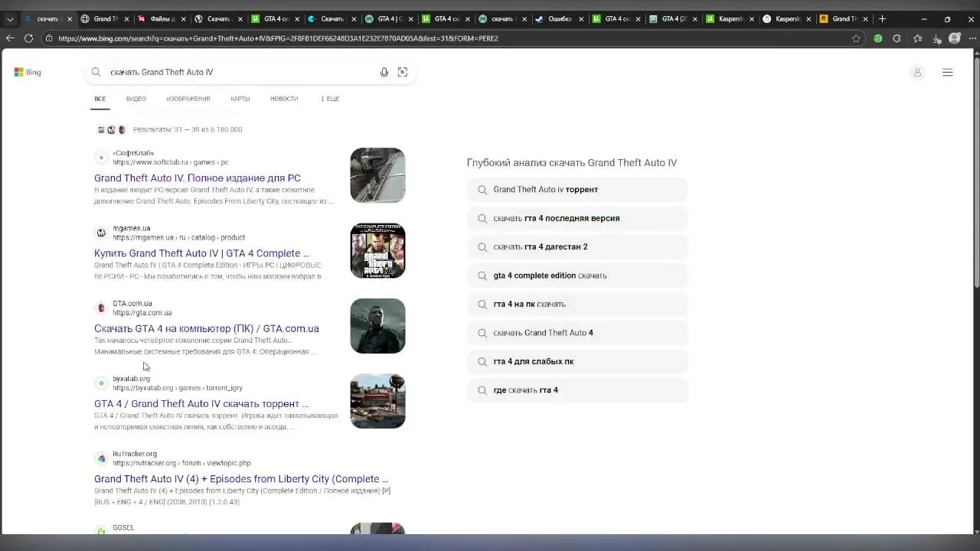Switch to the ИЗОБРАЖЕНИЯ search tab
The image size is (980, 551).
tap(188, 99)
